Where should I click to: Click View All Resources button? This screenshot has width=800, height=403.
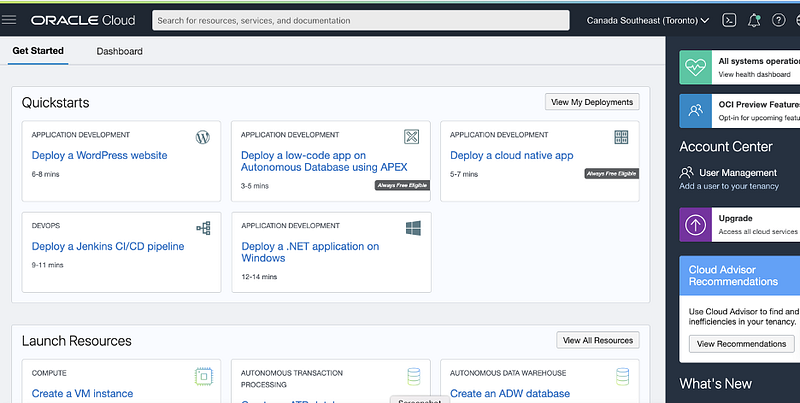coord(597,340)
